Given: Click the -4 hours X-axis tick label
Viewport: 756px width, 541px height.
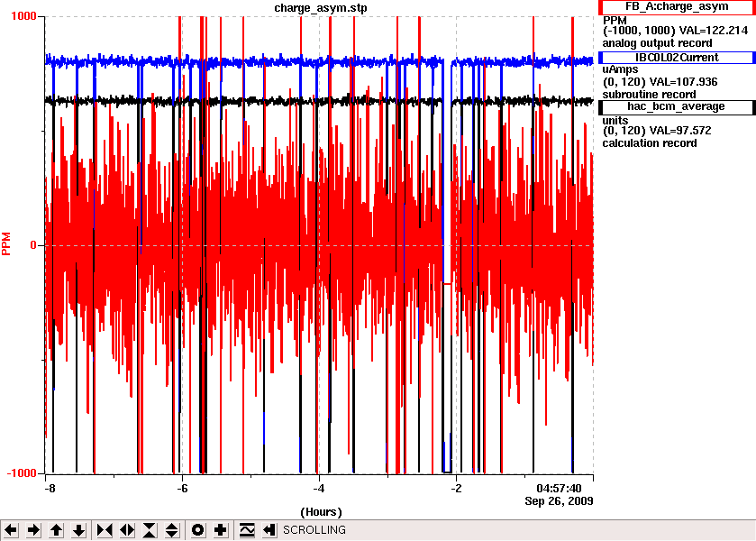Looking at the screenshot, I should 318,488.
